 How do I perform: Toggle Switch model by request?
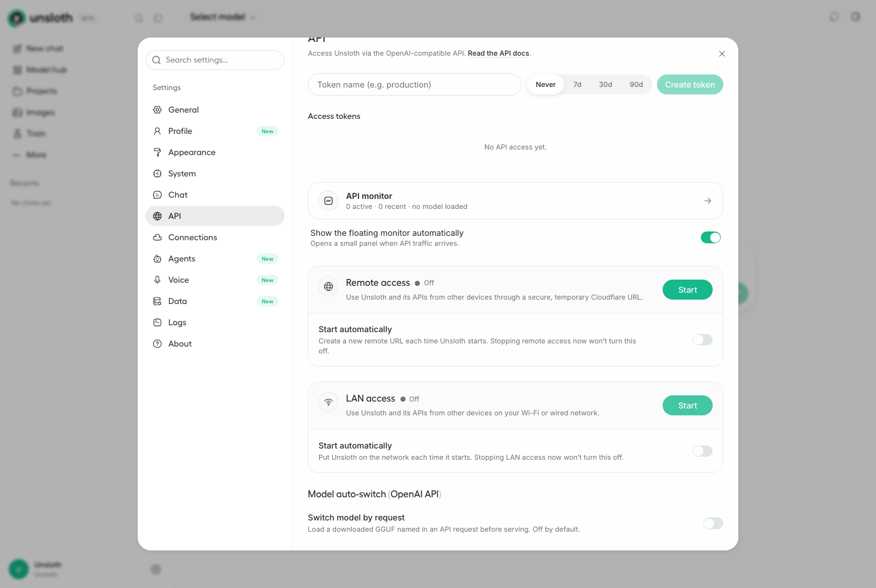coord(713,524)
